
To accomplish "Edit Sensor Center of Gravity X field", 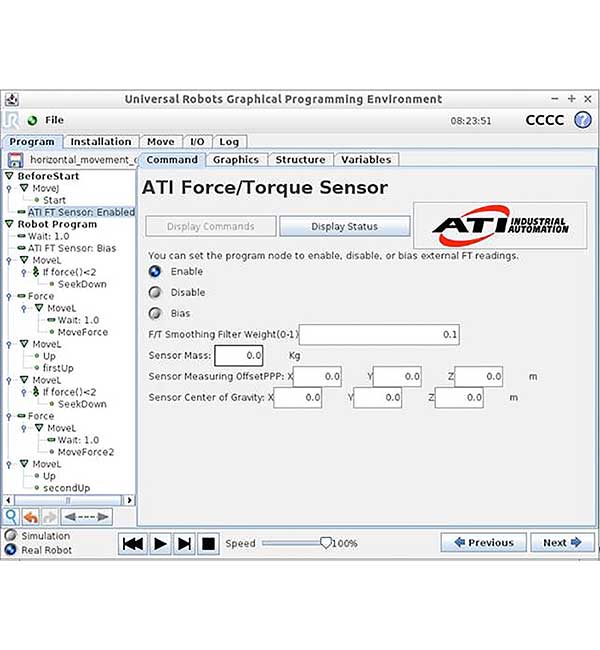I will [298, 398].
